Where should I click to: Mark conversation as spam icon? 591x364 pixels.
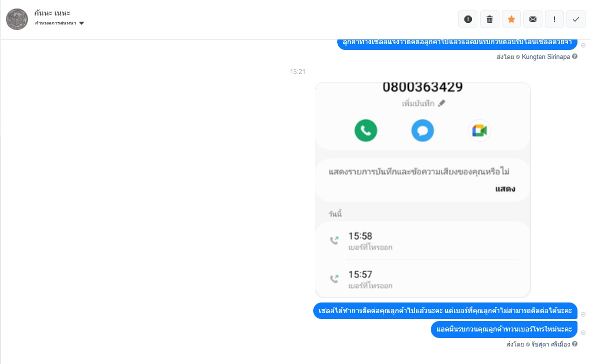coord(468,19)
